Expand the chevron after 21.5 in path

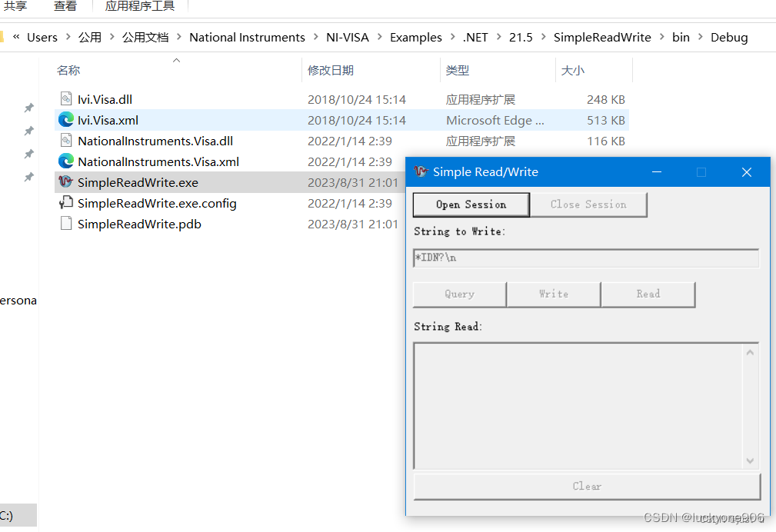pos(544,37)
